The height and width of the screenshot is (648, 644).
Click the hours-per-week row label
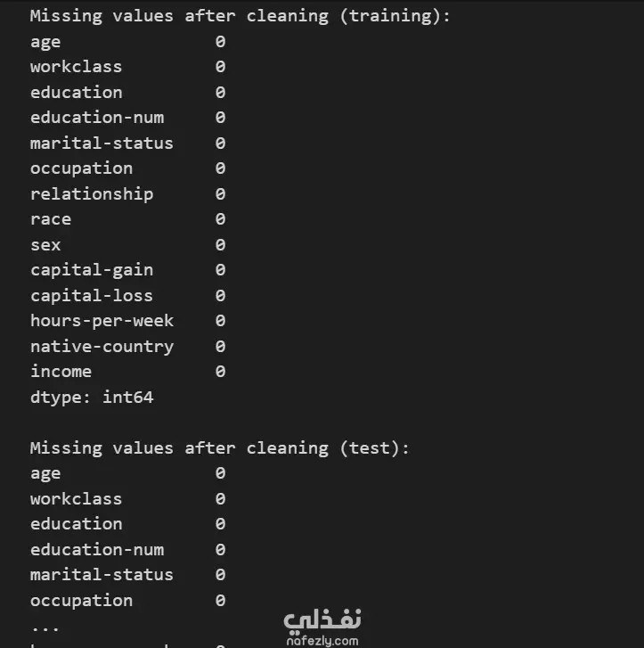[x=102, y=321]
